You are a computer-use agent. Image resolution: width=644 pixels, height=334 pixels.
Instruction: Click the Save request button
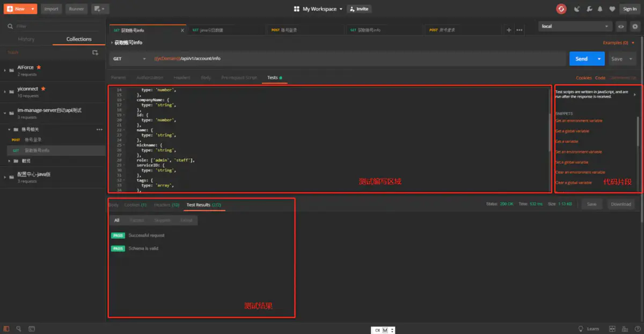pyautogui.click(x=617, y=59)
